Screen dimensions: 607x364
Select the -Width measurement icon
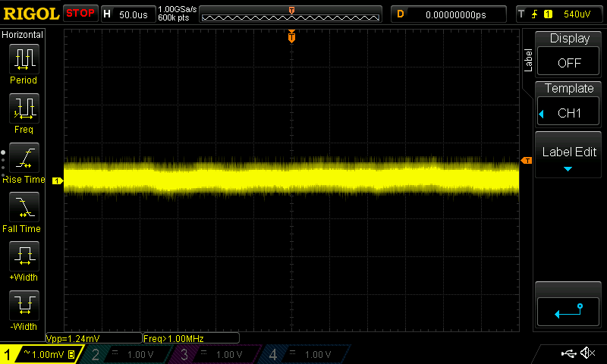(24, 305)
